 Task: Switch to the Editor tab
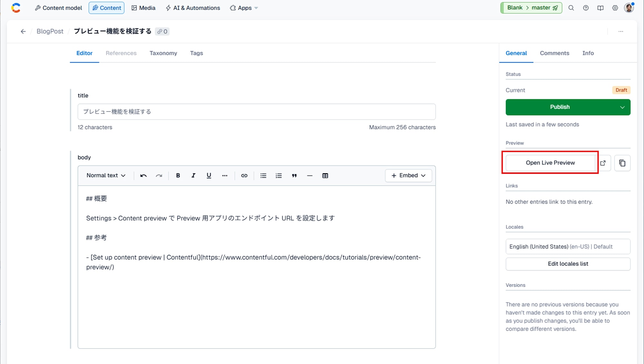84,53
